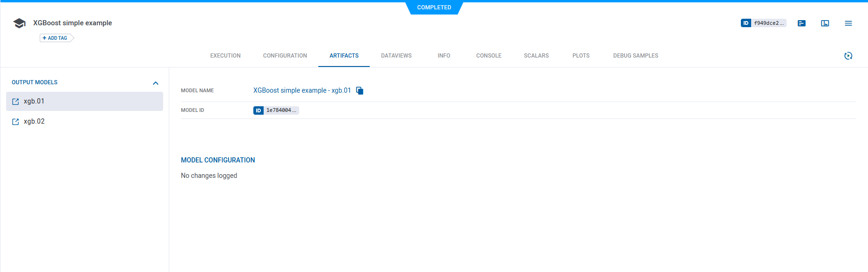Screen dimensions: 868x272
Task: Switch to the Configuration tab
Action: coord(285,56)
